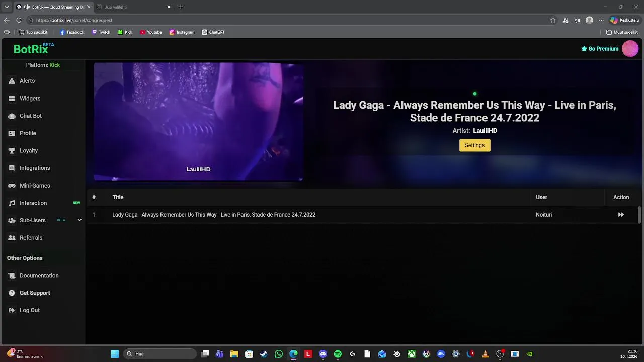This screenshot has width=644, height=362.
Task: Click the song queue scrollbar
Action: click(639, 215)
